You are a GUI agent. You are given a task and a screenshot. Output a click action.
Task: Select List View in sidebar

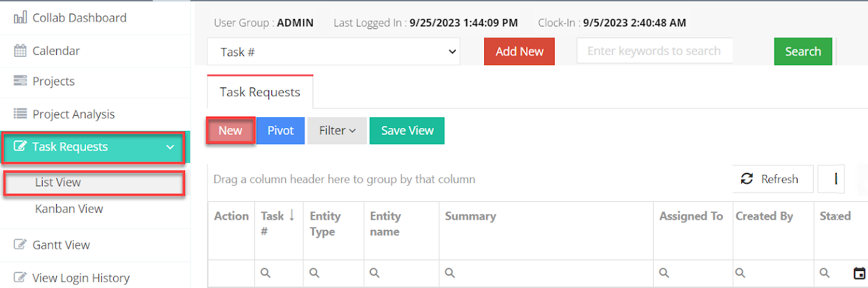pyautogui.click(x=58, y=182)
